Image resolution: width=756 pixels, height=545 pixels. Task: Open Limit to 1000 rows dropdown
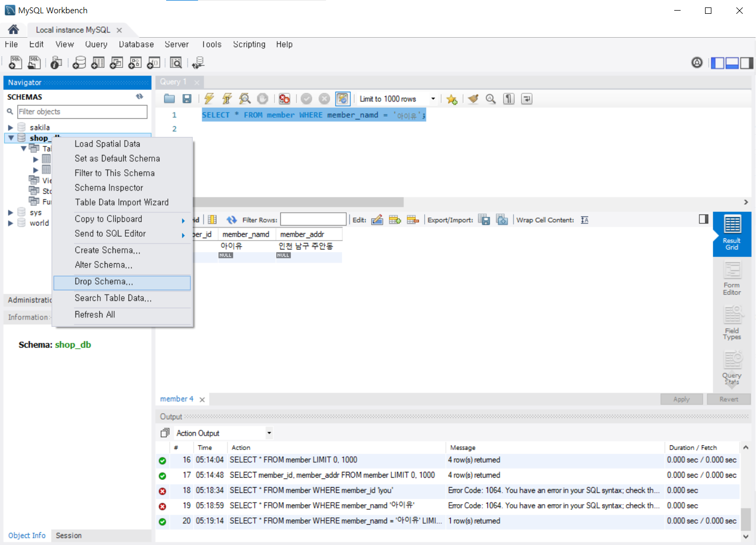(x=433, y=99)
